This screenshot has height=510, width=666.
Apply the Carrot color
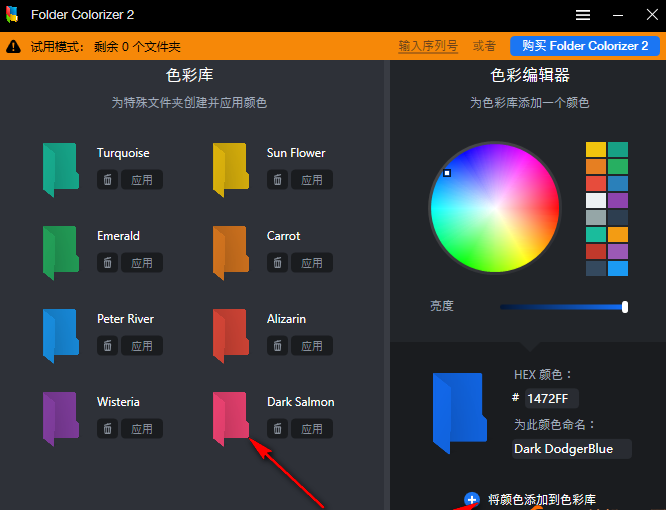pos(312,263)
